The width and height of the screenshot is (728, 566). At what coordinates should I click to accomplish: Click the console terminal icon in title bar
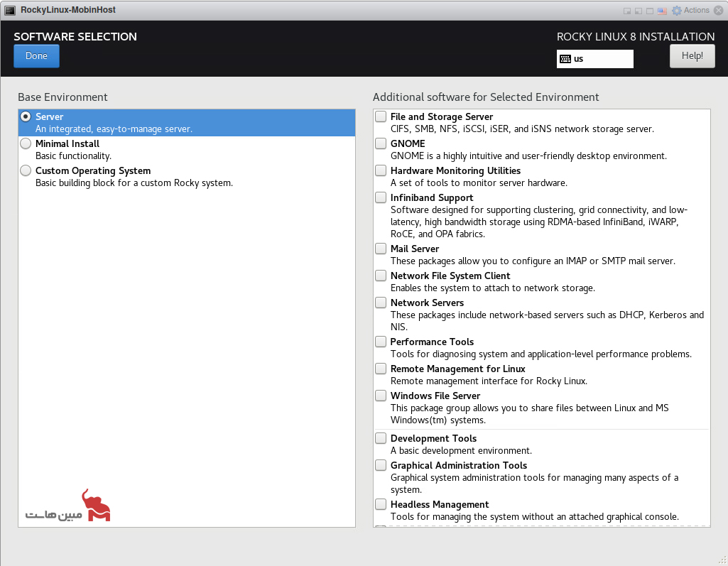point(10,10)
